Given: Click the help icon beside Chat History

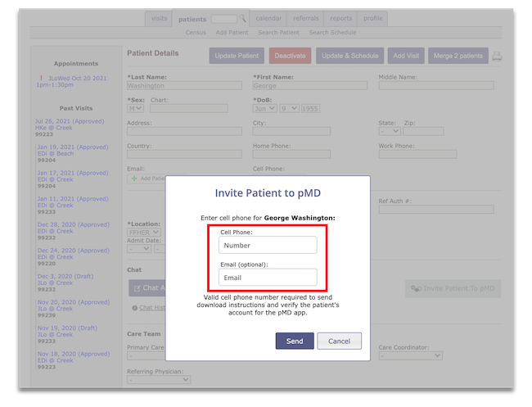Looking at the screenshot, I should (135, 308).
